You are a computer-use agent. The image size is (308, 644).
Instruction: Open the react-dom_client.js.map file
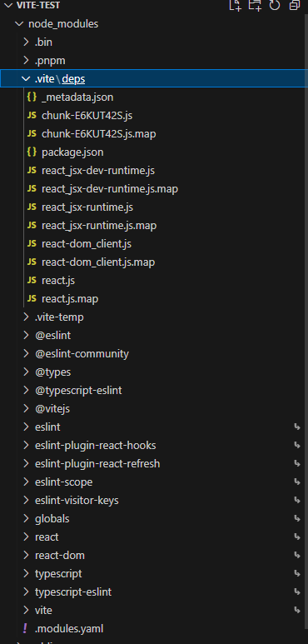pos(98,262)
